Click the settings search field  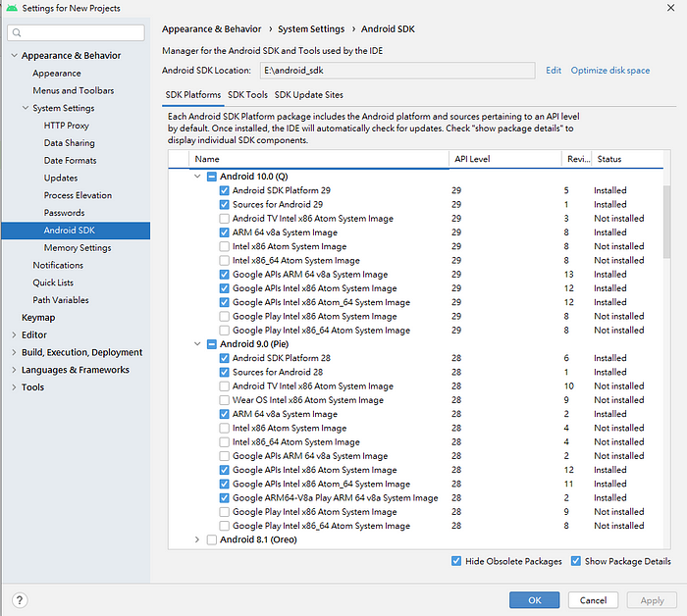point(76,32)
